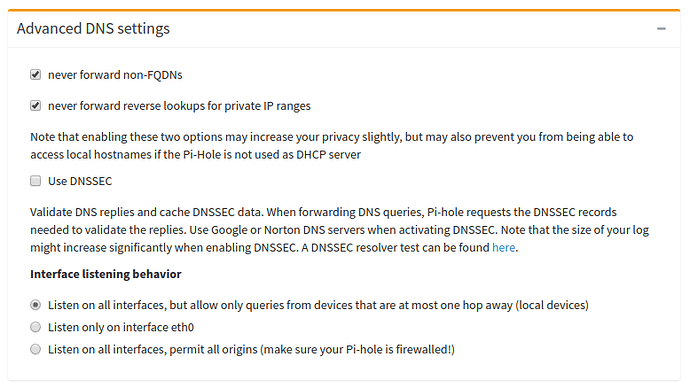Click the 'Use DNSSEC' label text
Image resolution: width=690 pixels, height=388 pixels.
coord(80,181)
